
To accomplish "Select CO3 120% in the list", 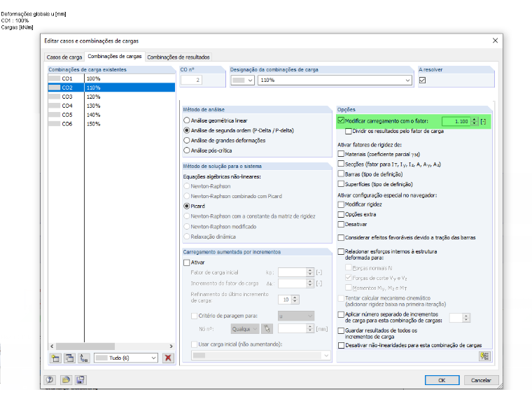I will tap(111, 97).
